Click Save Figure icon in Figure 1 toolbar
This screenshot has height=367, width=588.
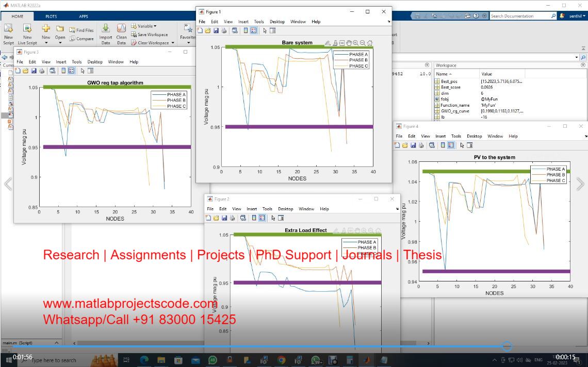pyautogui.click(x=216, y=31)
